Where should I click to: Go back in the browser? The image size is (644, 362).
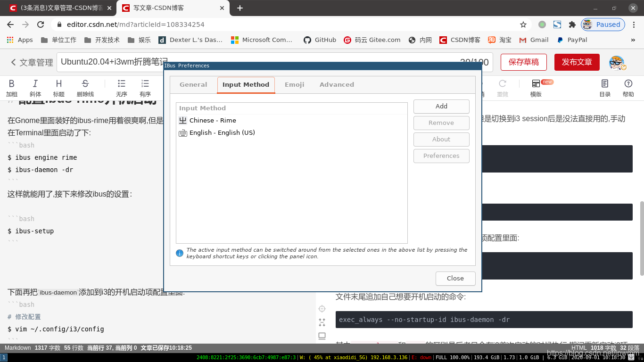(10, 25)
